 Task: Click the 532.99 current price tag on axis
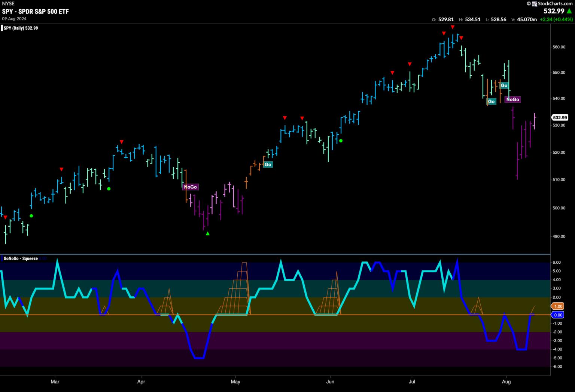point(560,117)
